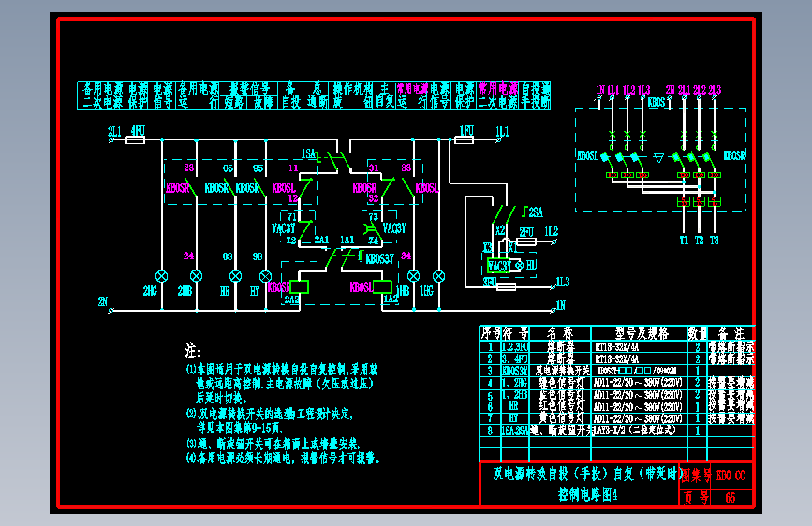Image resolution: width=812 pixels, height=526 pixels.
Task: Select the magenta contact number 33
Action: point(406,168)
